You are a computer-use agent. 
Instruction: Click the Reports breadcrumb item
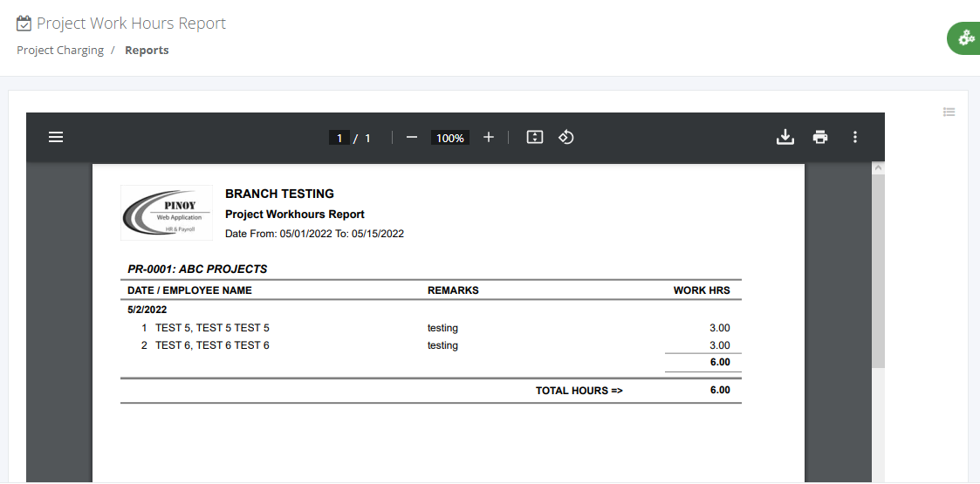tap(147, 51)
